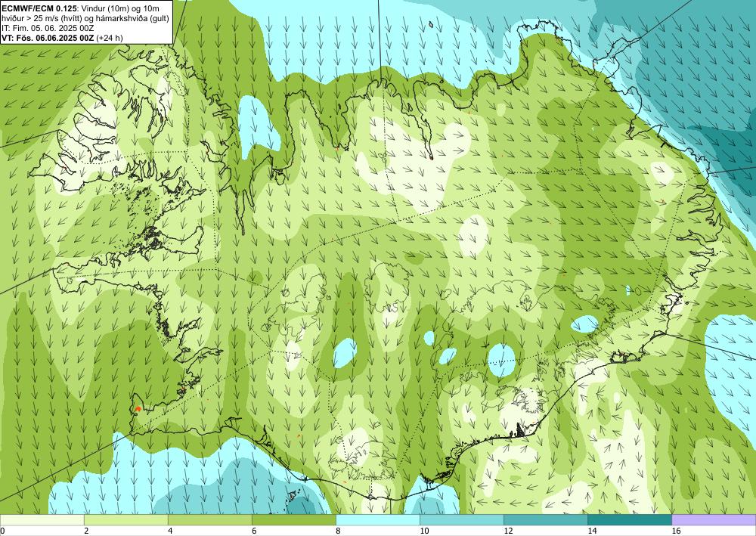Click the medium green 4–6 legend swatch
This screenshot has height=536, width=756.
(209, 520)
